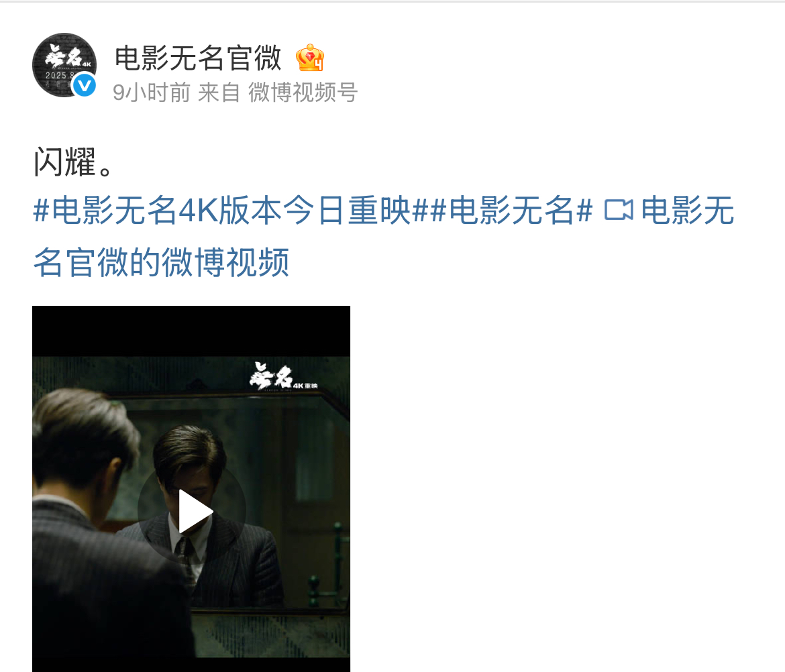Open the 电影无名官微的微博视频 link
Screen dimensions: 785x672
point(384,235)
